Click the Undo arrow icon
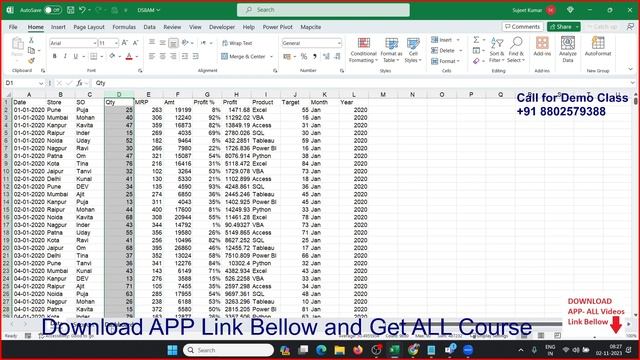 (x=82, y=10)
